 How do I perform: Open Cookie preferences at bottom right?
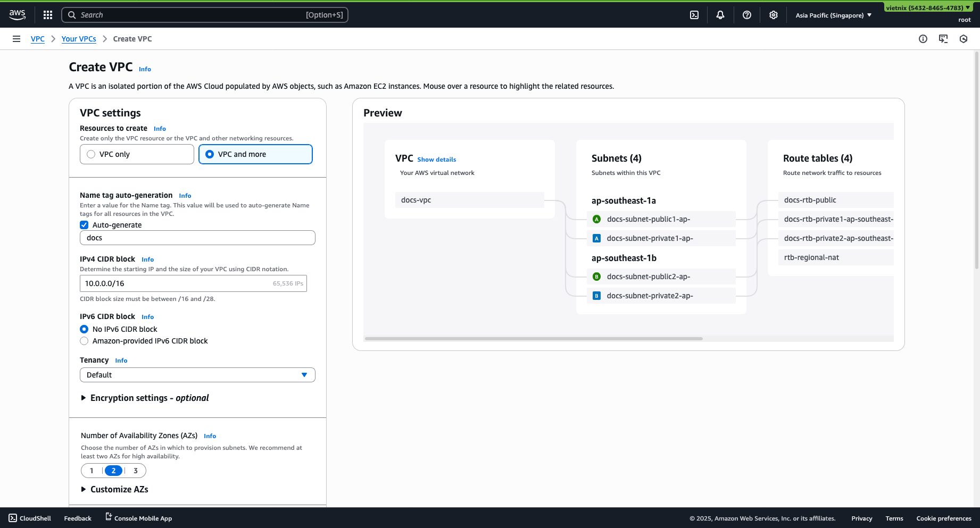click(944, 518)
